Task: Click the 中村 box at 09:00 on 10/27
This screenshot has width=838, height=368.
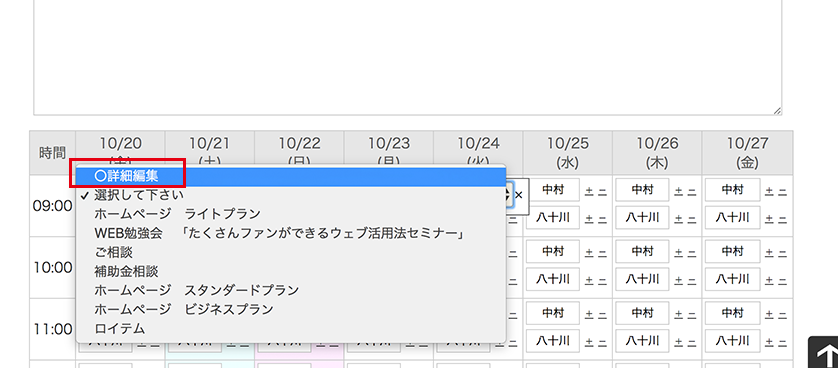Action: pyautogui.click(x=732, y=190)
